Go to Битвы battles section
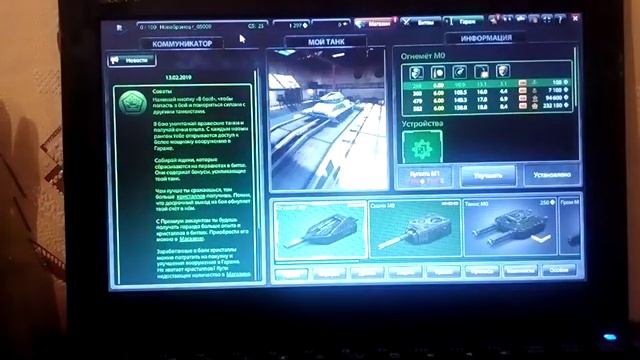The height and width of the screenshot is (360, 640). [420, 22]
